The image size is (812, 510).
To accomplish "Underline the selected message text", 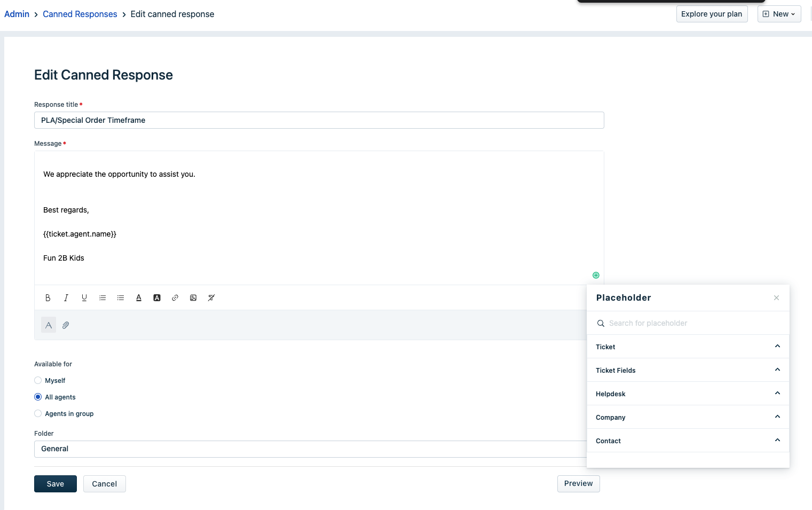I will tap(84, 298).
